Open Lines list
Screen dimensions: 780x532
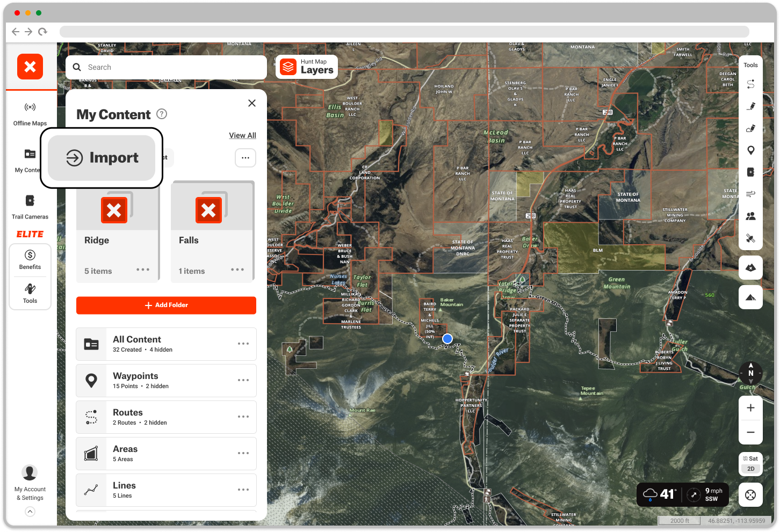pos(166,490)
